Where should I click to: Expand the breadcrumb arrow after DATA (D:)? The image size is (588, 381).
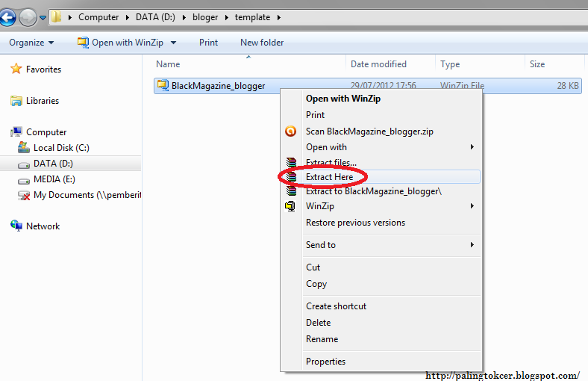[x=184, y=18]
